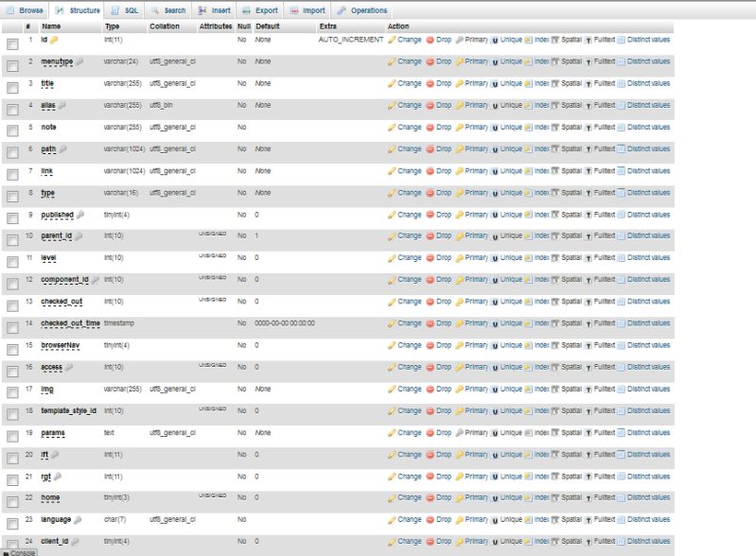Viewport: 756px width, 556px height.
Task: Click the Change pencil icon for client_id
Action: pyautogui.click(x=392, y=542)
